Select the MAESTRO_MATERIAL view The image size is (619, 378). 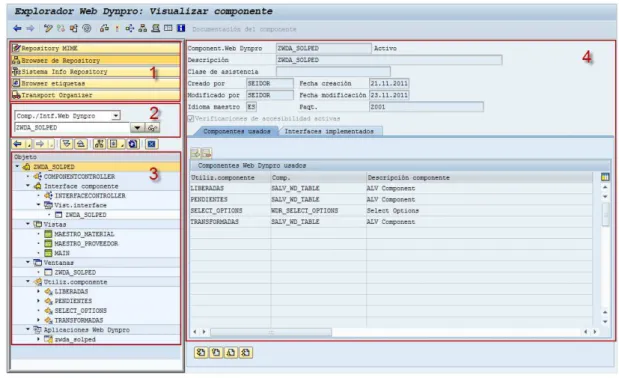tap(84, 234)
